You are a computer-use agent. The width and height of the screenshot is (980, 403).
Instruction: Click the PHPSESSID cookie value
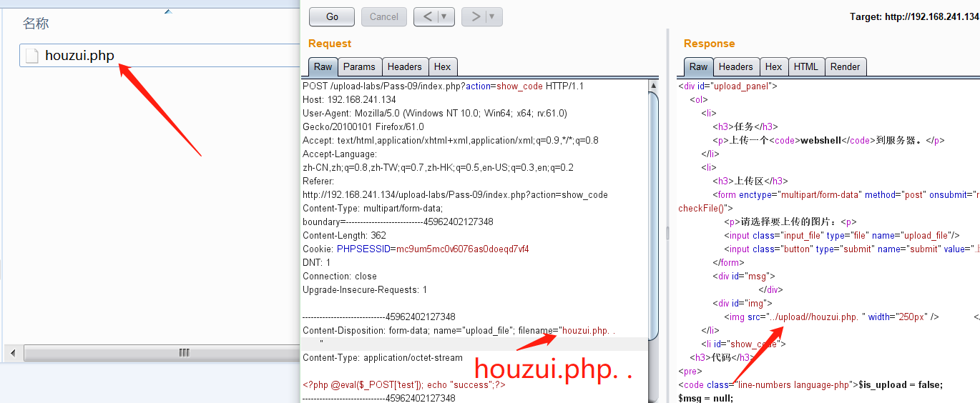[x=463, y=249]
